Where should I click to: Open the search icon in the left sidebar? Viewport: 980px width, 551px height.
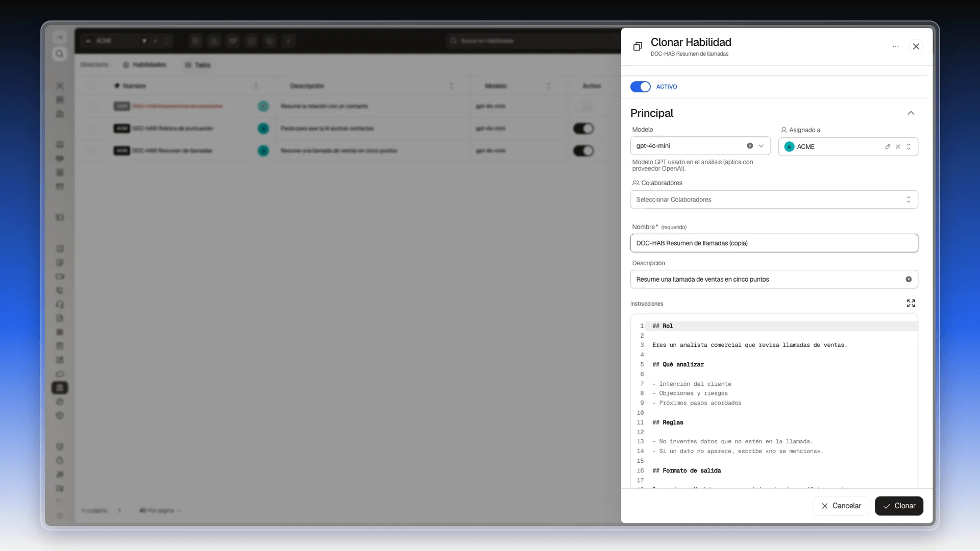[60, 54]
